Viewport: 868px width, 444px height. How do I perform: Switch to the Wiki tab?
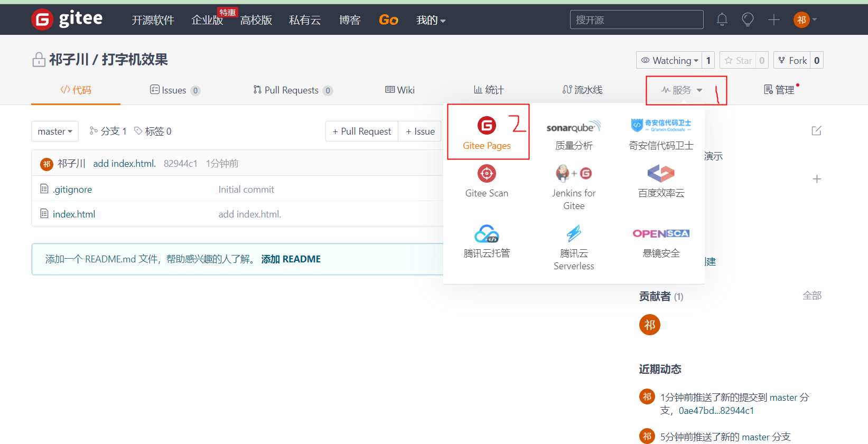coord(400,90)
